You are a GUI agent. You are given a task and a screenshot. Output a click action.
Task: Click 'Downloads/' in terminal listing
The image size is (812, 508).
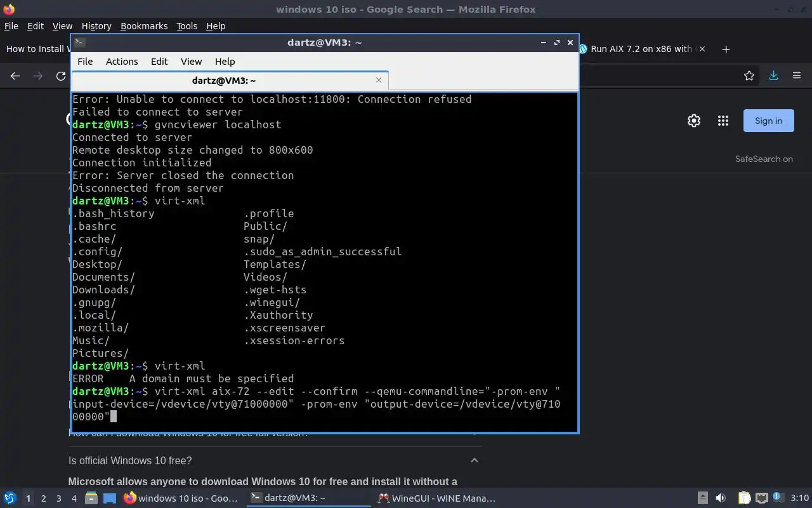pyautogui.click(x=103, y=290)
